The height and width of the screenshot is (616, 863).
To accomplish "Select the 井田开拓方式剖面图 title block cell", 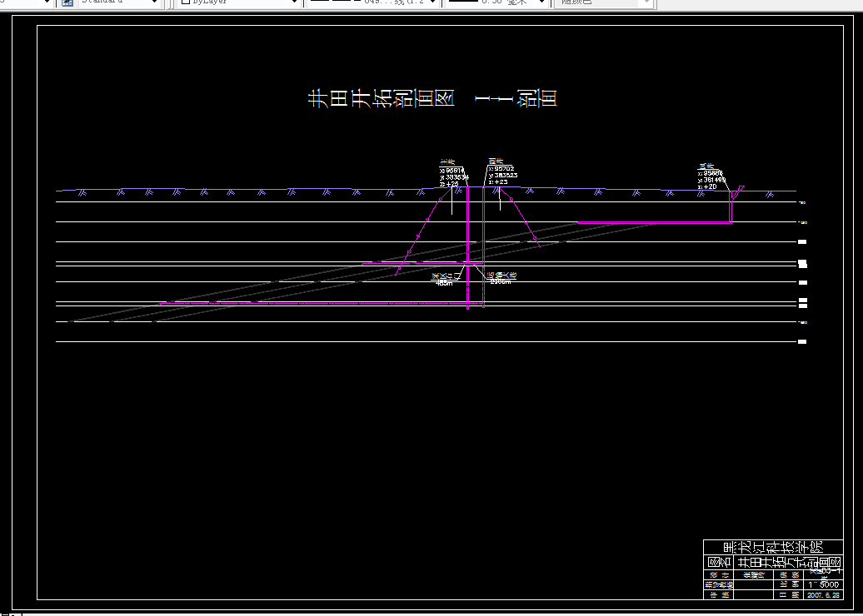I will click(789, 562).
